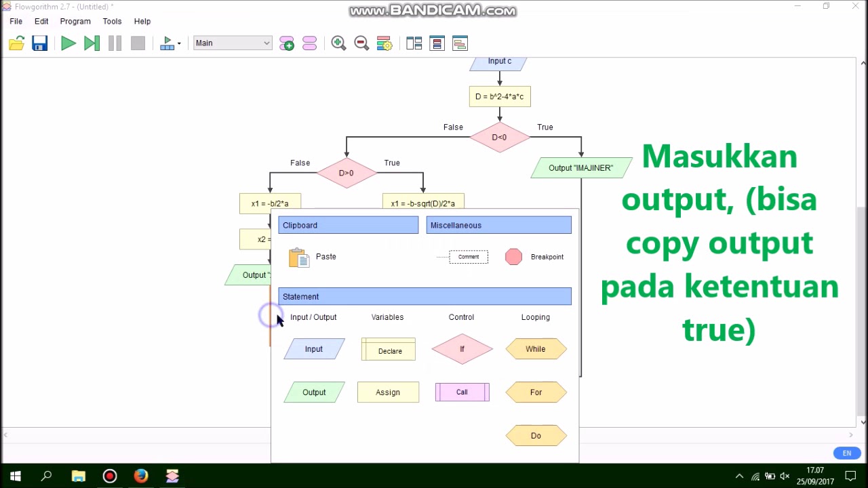Viewport: 868px width, 488px height.
Task: Open the source code viewer icon
Action: pos(437,43)
